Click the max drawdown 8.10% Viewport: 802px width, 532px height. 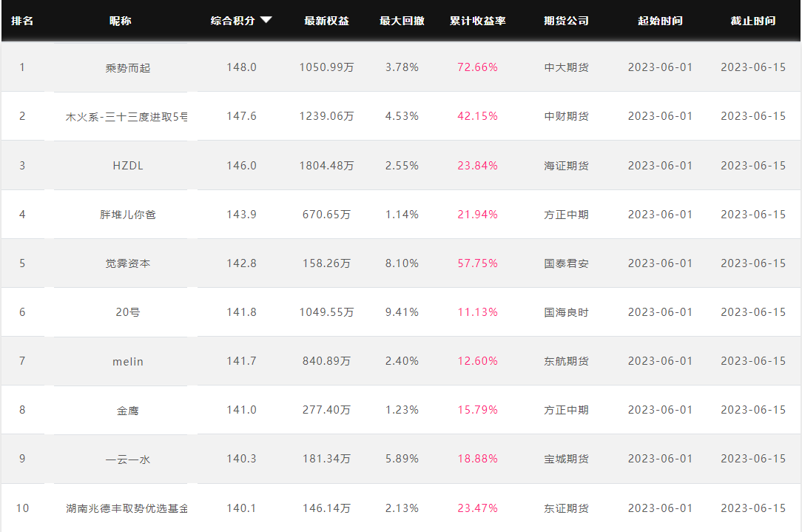point(402,263)
